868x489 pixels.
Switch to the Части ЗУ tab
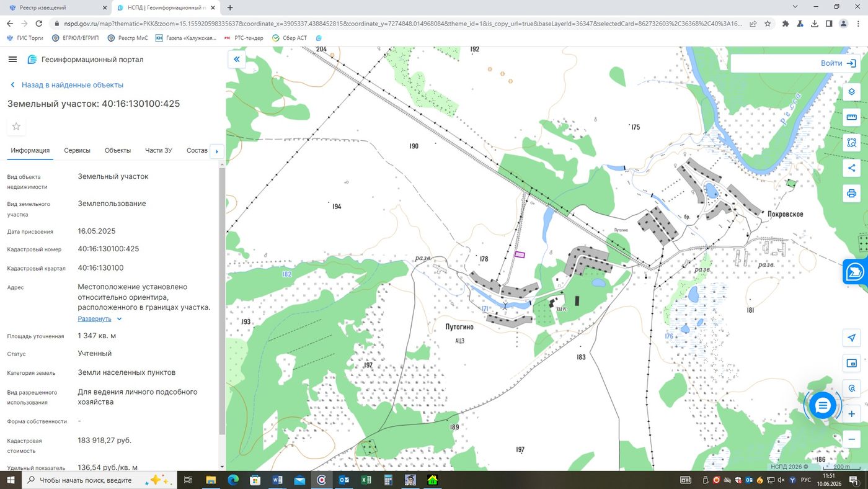(x=159, y=150)
